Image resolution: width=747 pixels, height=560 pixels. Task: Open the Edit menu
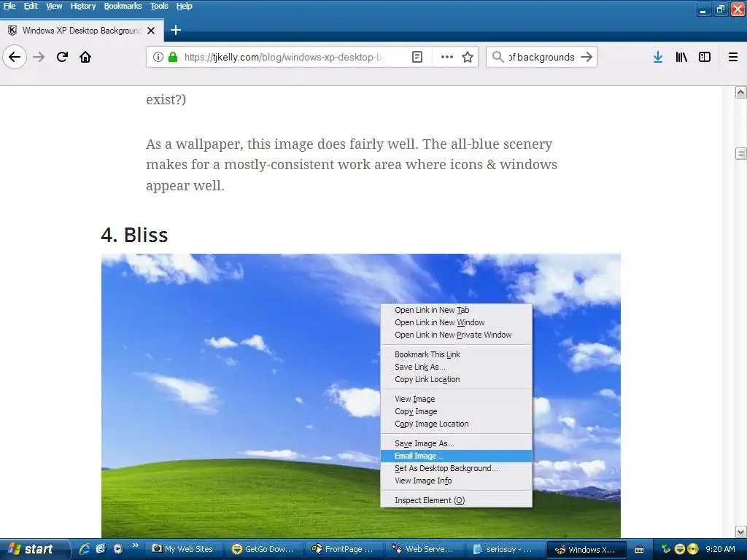pyautogui.click(x=31, y=6)
